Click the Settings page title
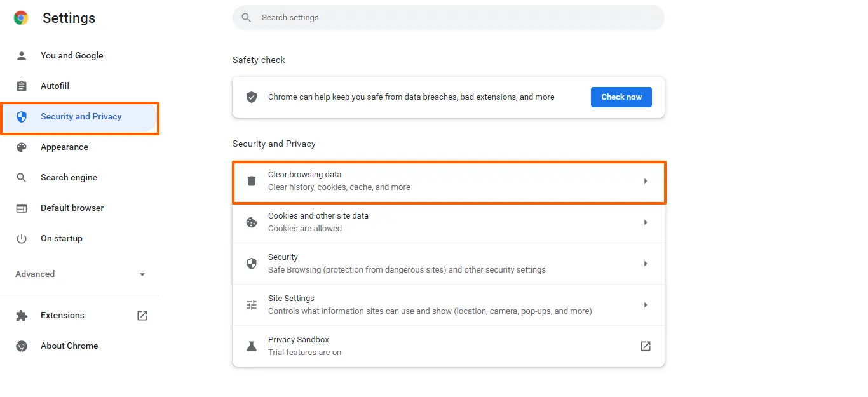Viewport: 868px width, 397px height. [x=69, y=18]
